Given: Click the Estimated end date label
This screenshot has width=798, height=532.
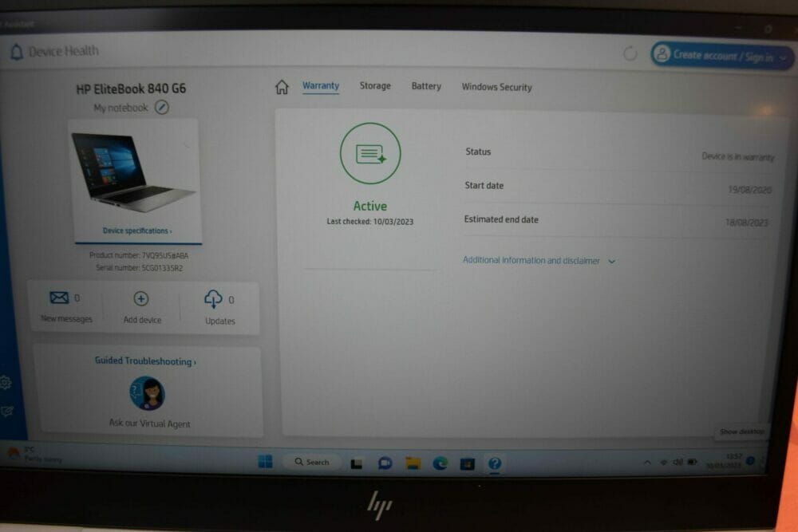Looking at the screenshot, I should (x=501, y=219).
